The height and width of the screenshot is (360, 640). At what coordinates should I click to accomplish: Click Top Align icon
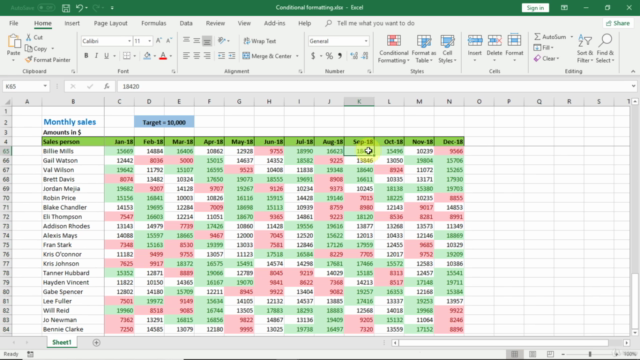[x=186, y=41]
